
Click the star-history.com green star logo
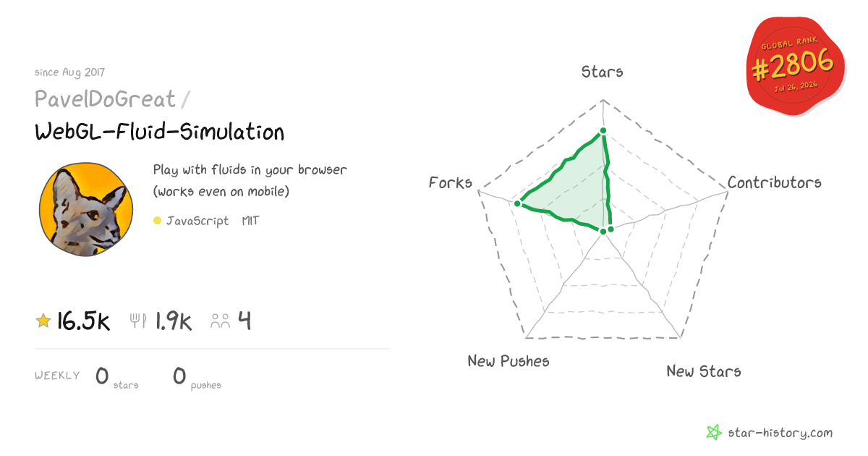pos(714,433)
